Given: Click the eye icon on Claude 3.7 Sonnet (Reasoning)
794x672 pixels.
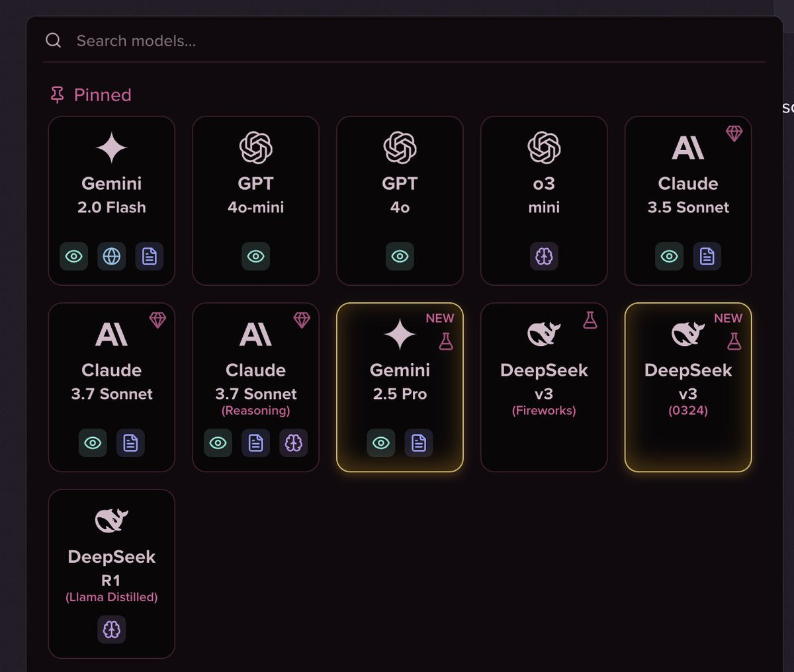Looking at the screenshot, I should point(218,442).
